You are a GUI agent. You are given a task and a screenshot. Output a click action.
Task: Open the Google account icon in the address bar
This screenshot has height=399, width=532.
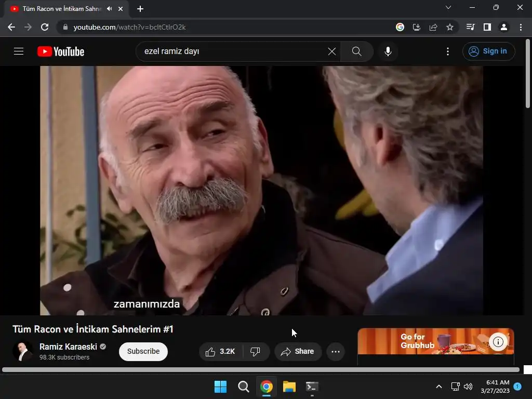tap(400, 27)
